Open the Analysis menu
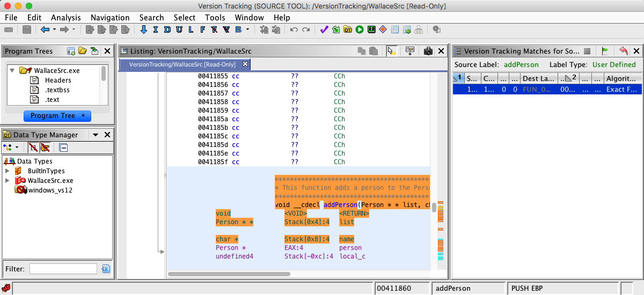 pos(65,18)
